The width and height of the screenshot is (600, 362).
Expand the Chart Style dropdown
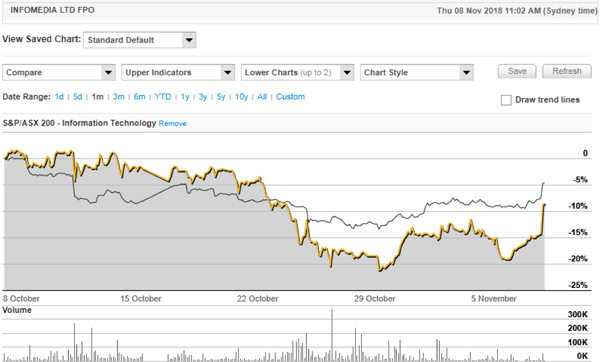pos(417,72)
